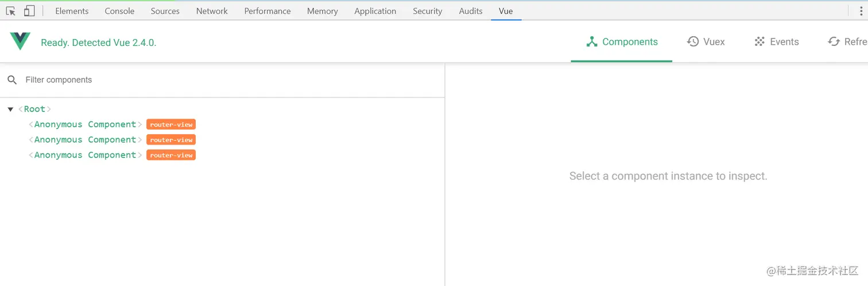Open the Console tab

[119, 11]
